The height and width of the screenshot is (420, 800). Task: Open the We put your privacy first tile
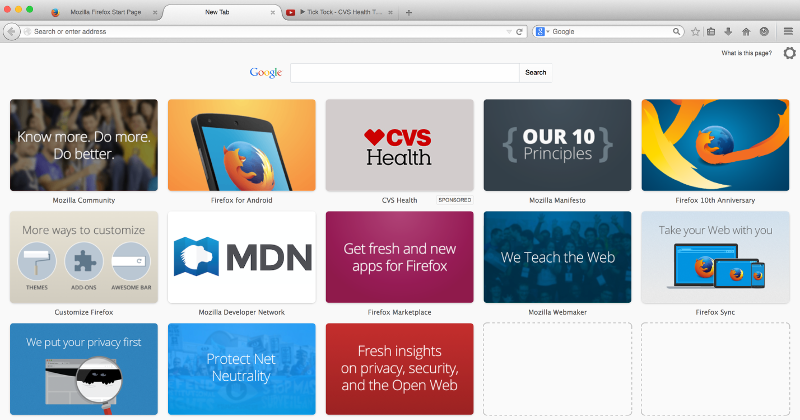click(x=84, y=369)
